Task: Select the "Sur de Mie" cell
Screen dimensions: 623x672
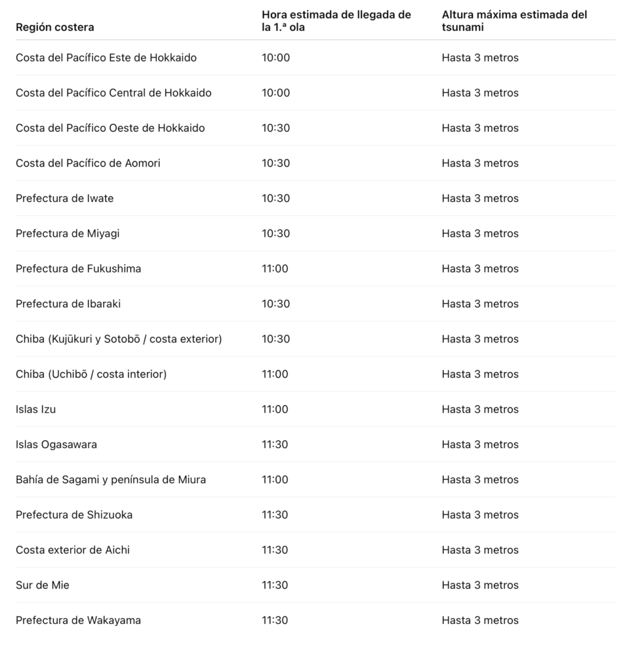Action: pyautogui.click(x=43, y=585)
